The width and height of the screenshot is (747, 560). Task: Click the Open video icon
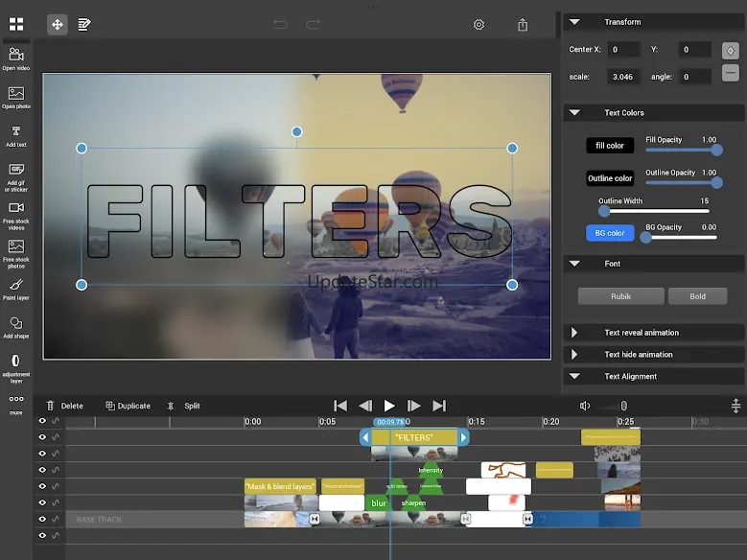click(x=16, y=55)
